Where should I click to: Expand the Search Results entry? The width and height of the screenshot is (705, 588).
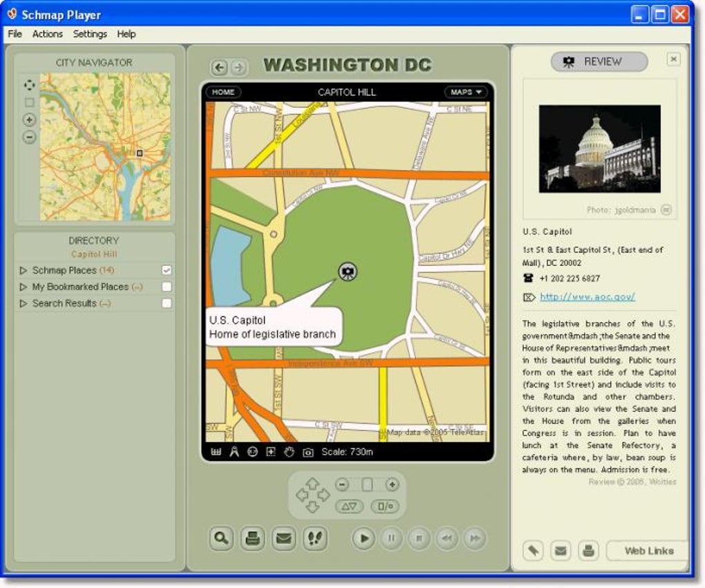(x=23, y=303)
